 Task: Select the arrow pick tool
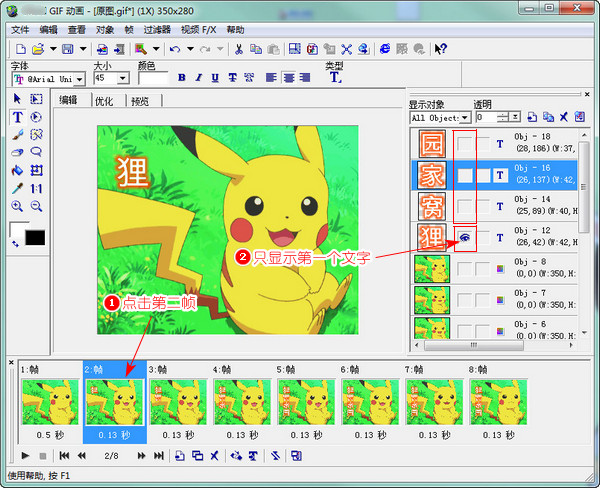click(x=17, y=99)
